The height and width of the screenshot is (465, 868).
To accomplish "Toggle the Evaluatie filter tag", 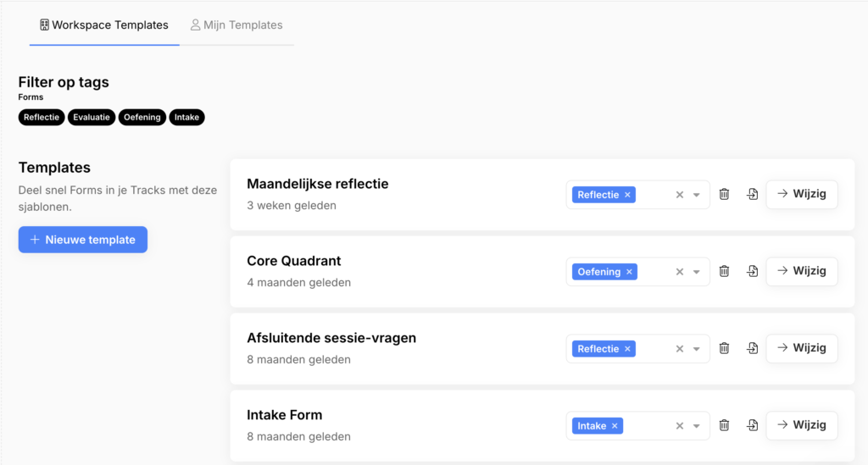I will coord(92,117).
